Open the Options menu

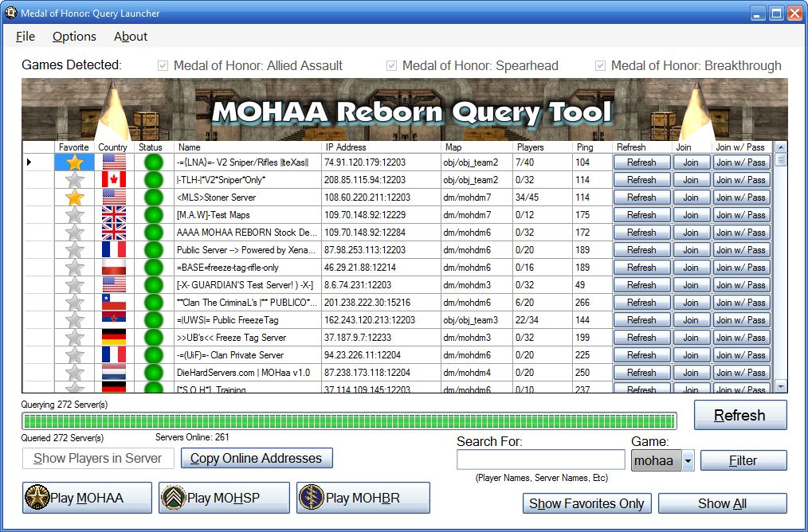pyautogui.click(x=73, y=37)
